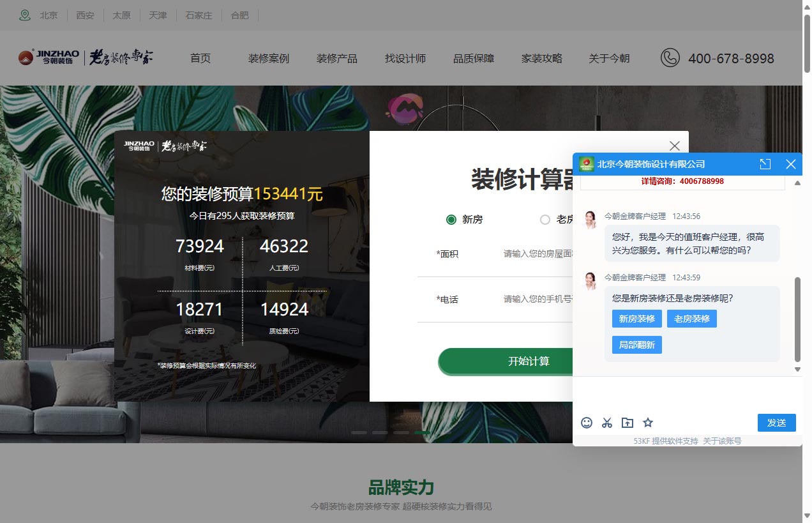Click the emoji smiley icon in chat
Screen dimensions: 812x523
[587, 423]
